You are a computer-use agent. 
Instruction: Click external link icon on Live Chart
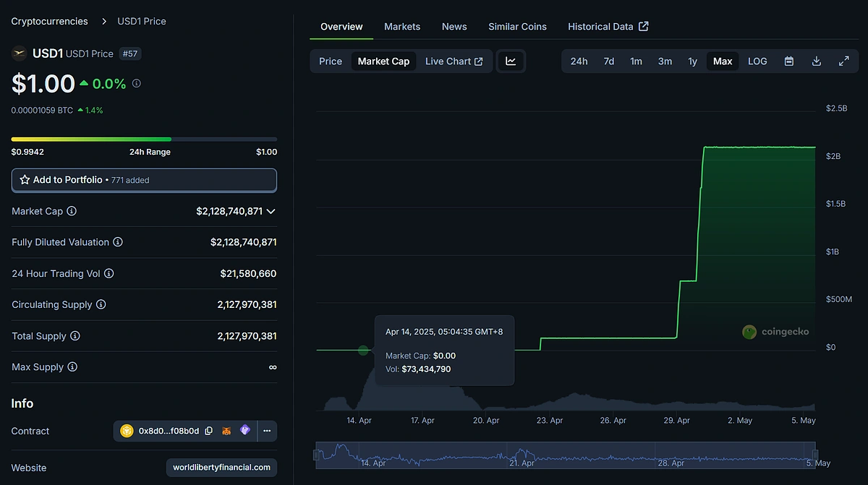[x=479, y=61]
